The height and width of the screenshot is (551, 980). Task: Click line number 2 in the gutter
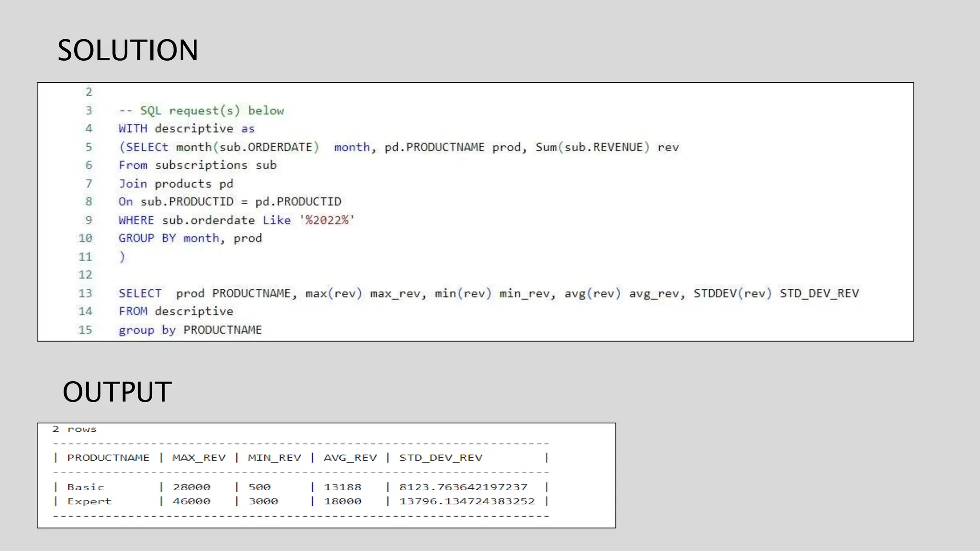pos(89,92)
